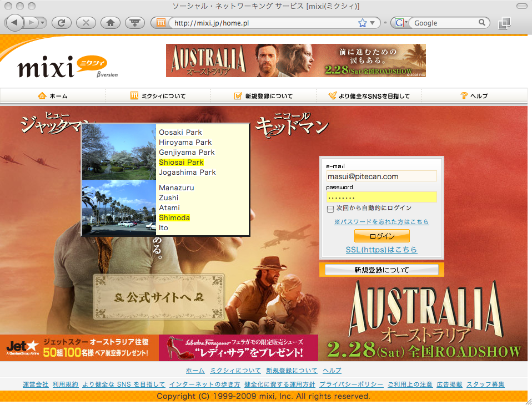Open the 利用規約 footer link
Viewport: 532px width, 405px height.
[x=66, y=384]
